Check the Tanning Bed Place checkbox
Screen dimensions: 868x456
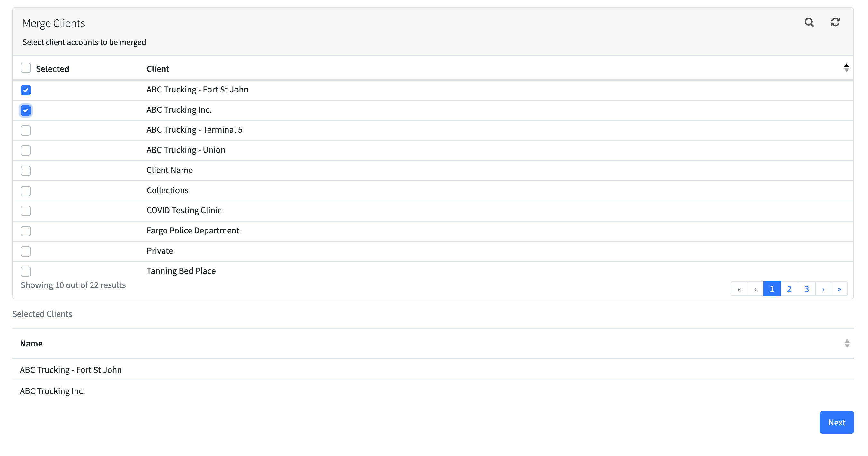pos(26,271)
